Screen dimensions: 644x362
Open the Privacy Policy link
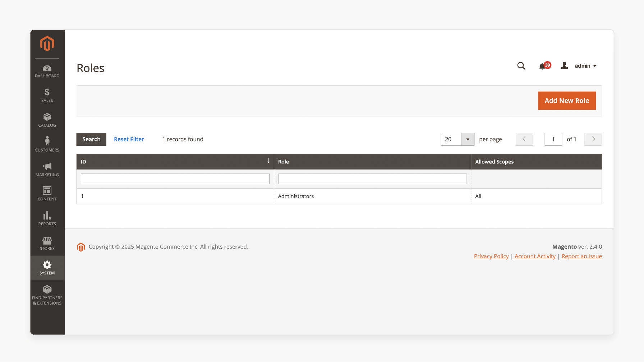491,256
